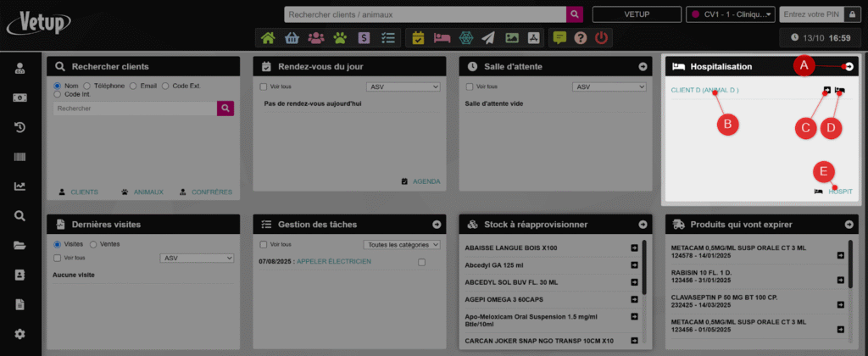Open the shopping basket icon in toolbar
This screenshot has height=356, width=868.
click(292, 38)
